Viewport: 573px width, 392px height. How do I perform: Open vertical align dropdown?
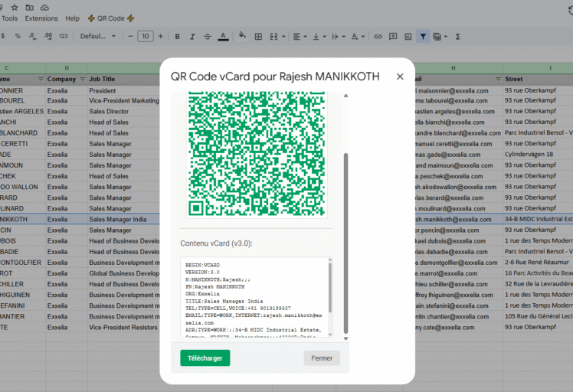tap(319, 36)
